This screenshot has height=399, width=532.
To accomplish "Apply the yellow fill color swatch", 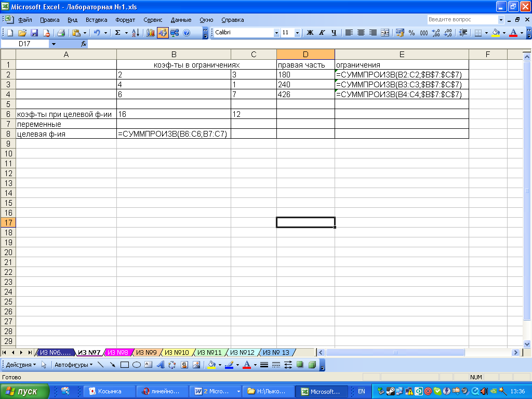I will pos(496,33).
